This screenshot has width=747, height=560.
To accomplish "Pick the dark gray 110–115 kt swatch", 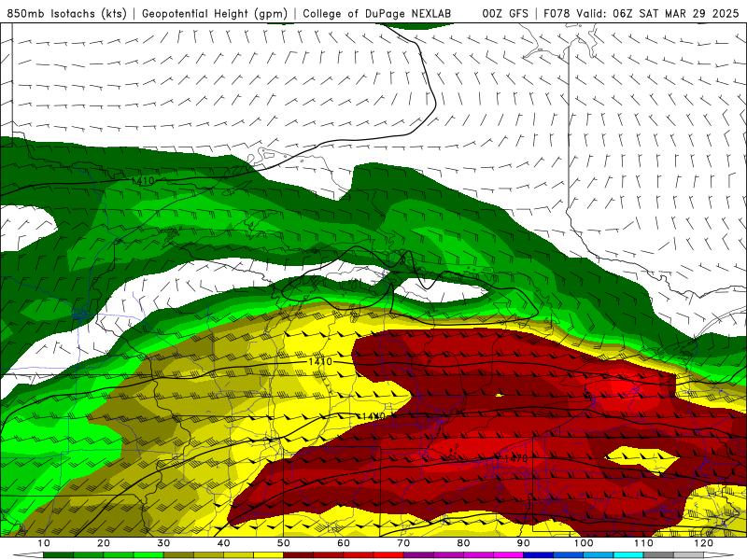I will coord(658,556).
